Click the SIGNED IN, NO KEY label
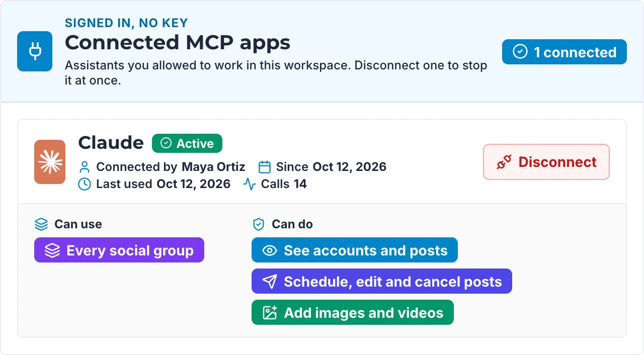The height and width of the screenshot is (355, 644). [126, 23]
